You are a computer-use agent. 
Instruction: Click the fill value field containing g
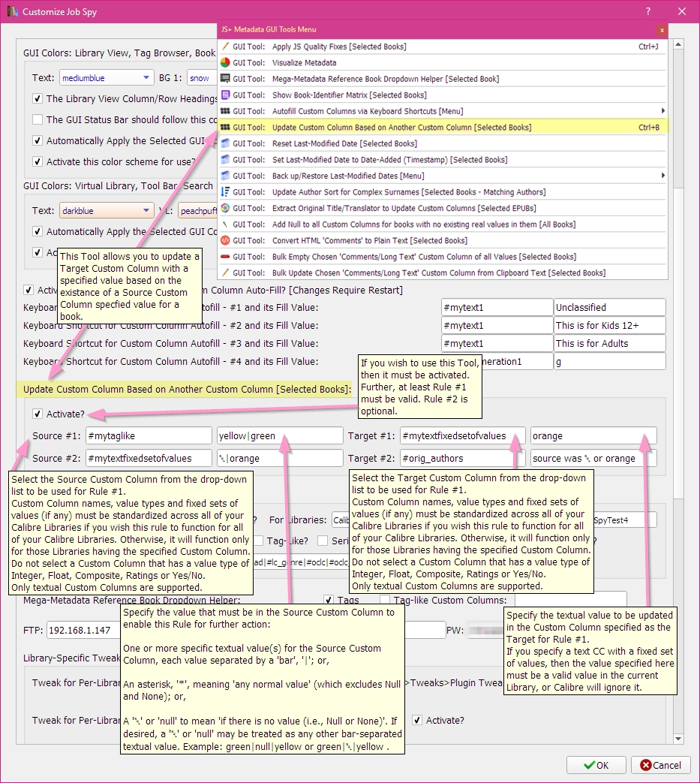click(x=610, y=361)
